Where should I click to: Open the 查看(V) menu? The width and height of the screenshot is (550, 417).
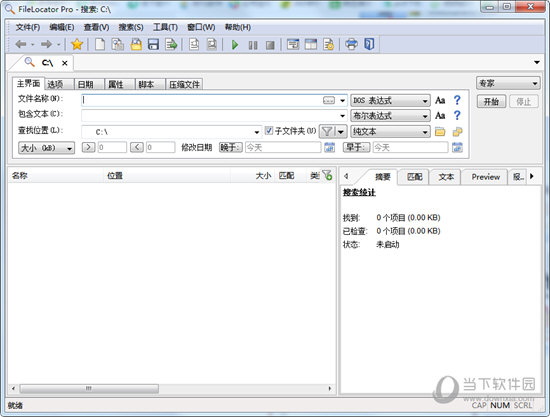click(x=96, y=27)
